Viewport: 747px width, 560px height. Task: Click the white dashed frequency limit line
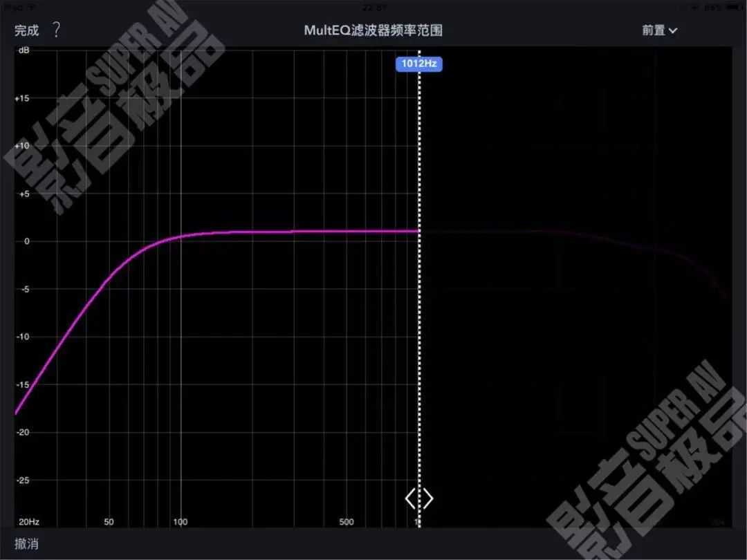click(419, 346)
